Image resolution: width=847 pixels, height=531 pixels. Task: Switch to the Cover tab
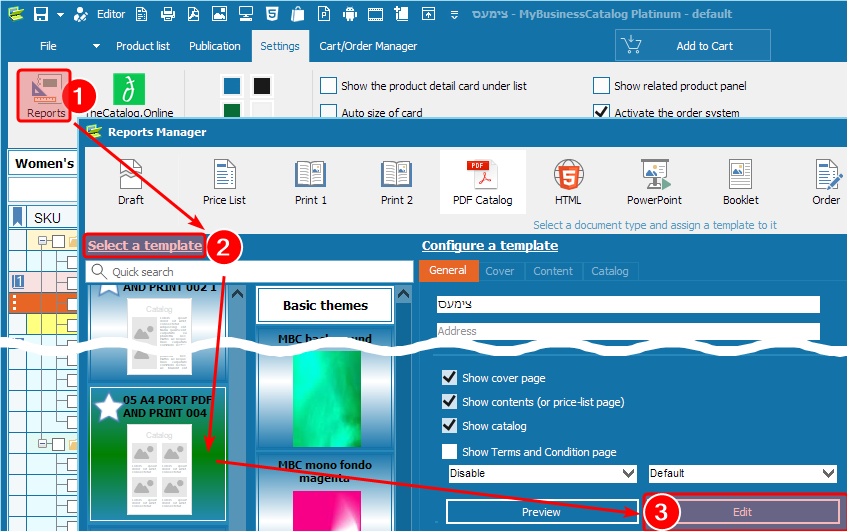(499, 271)
